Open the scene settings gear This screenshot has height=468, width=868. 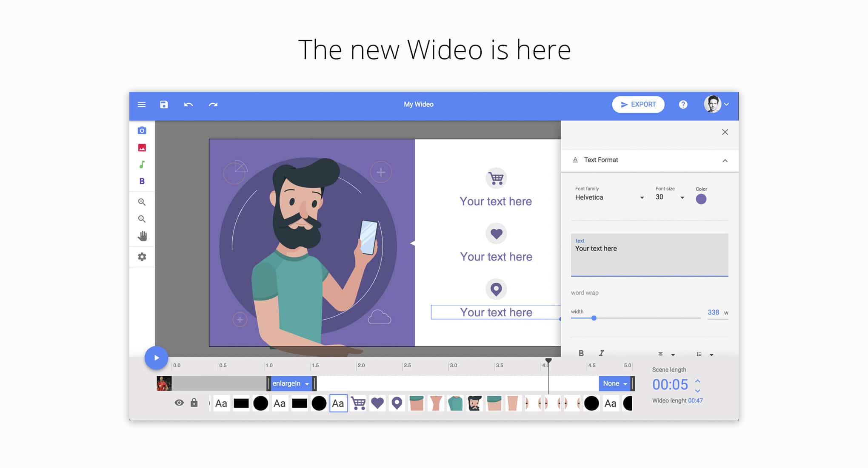[x=142, y=257]
